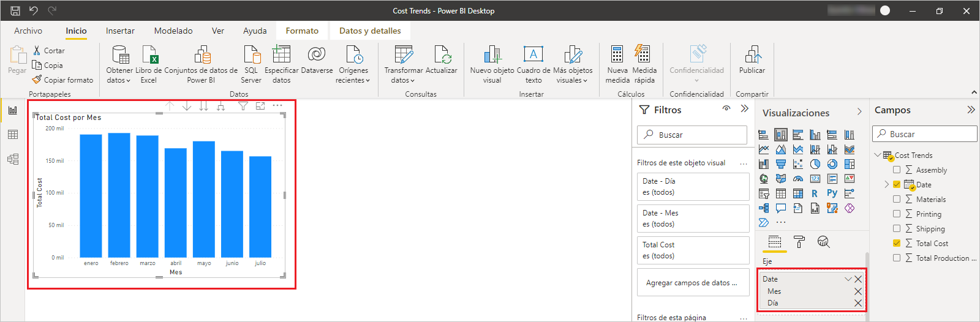Uncheck the Total Cost field checkbox
Viewport: 980px width, 322px height.
897,243
